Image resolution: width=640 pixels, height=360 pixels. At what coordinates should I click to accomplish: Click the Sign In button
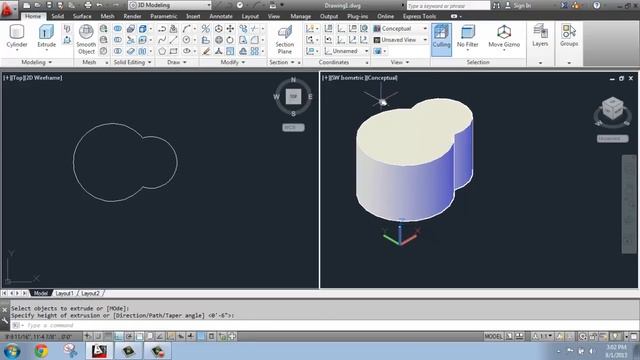(x=518, y=5)
